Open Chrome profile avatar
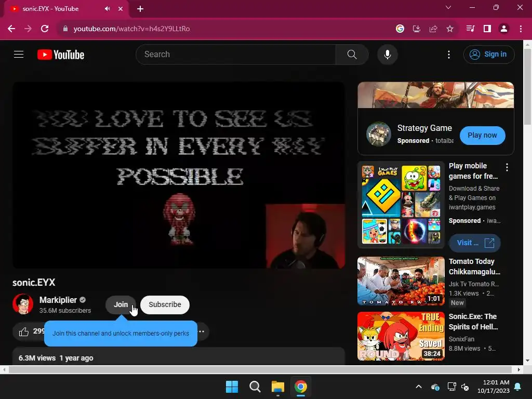532x399 pixels. pos(504,29)
